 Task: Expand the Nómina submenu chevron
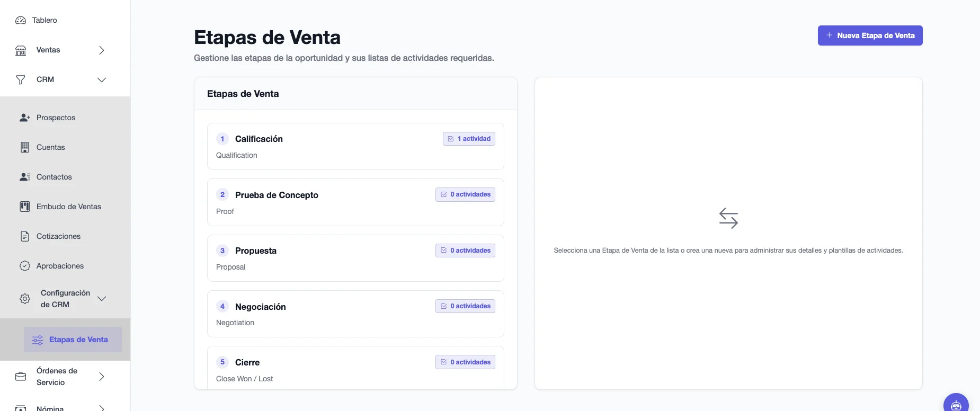pos(102,408)
